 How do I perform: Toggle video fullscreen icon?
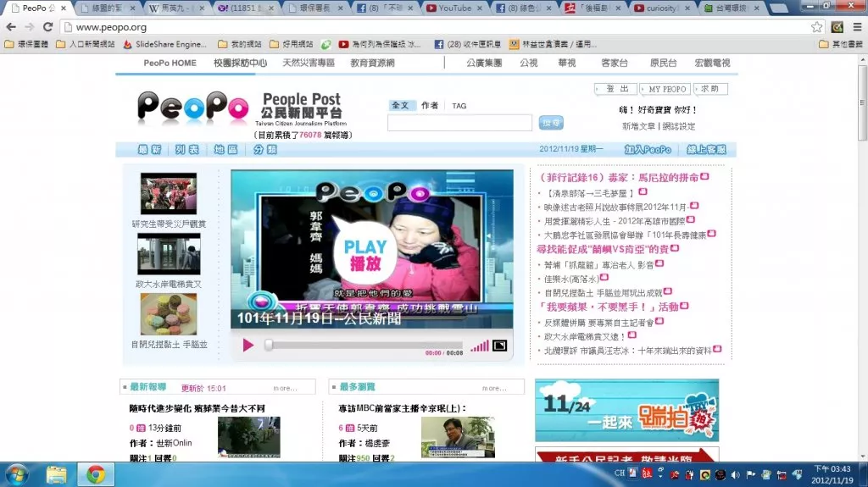[x=499, y=346]
